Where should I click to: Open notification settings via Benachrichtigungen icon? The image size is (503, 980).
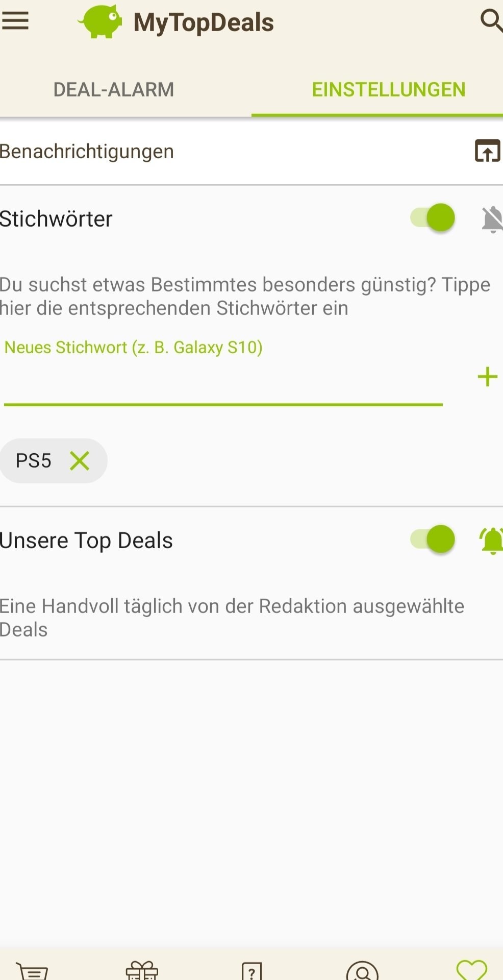click(487, 151)
